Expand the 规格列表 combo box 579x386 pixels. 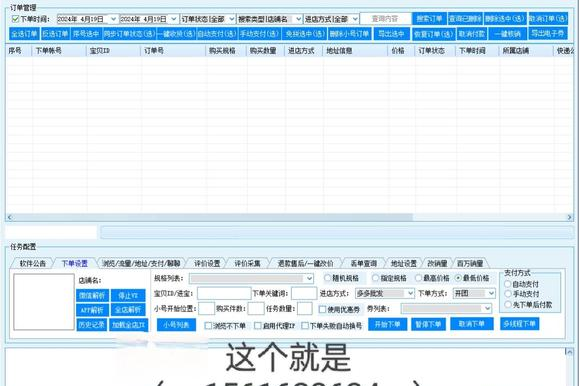pos(251,278)
